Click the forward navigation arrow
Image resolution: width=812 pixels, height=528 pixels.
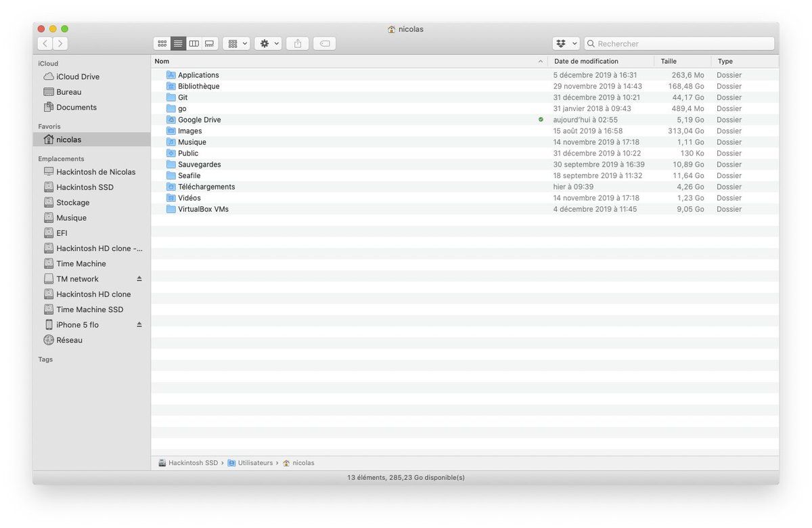(x=60, y=43)
